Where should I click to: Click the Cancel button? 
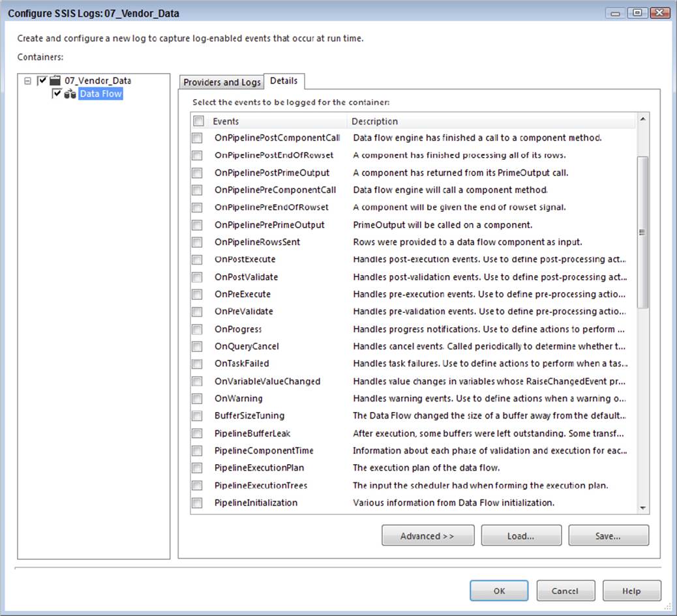tap(565, 591)
